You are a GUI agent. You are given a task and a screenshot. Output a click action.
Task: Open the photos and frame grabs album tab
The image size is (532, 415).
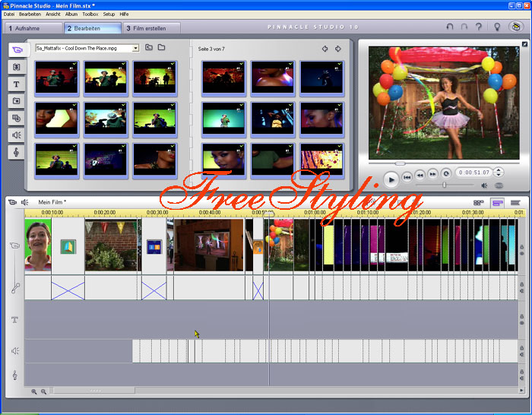tap(16, 101)
